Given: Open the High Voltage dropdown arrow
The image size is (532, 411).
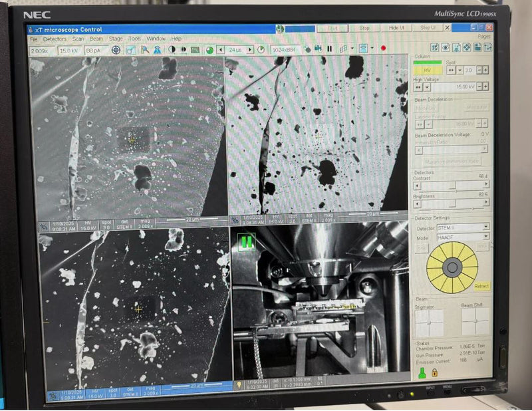Looking at the screenshot, I should [427, 88].
